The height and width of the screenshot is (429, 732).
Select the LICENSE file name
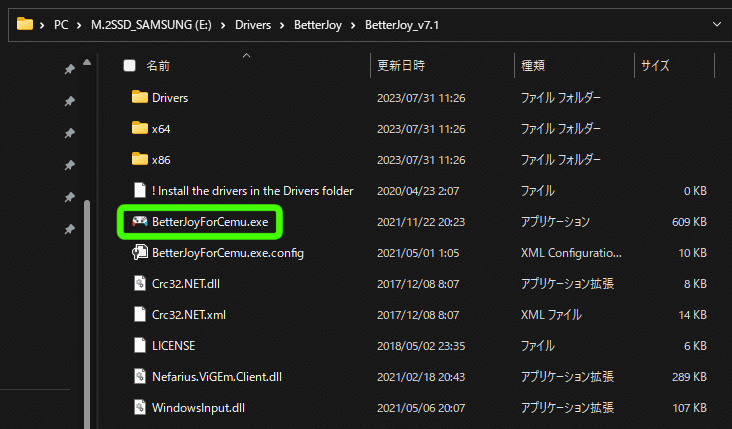(x=174, y=345)
